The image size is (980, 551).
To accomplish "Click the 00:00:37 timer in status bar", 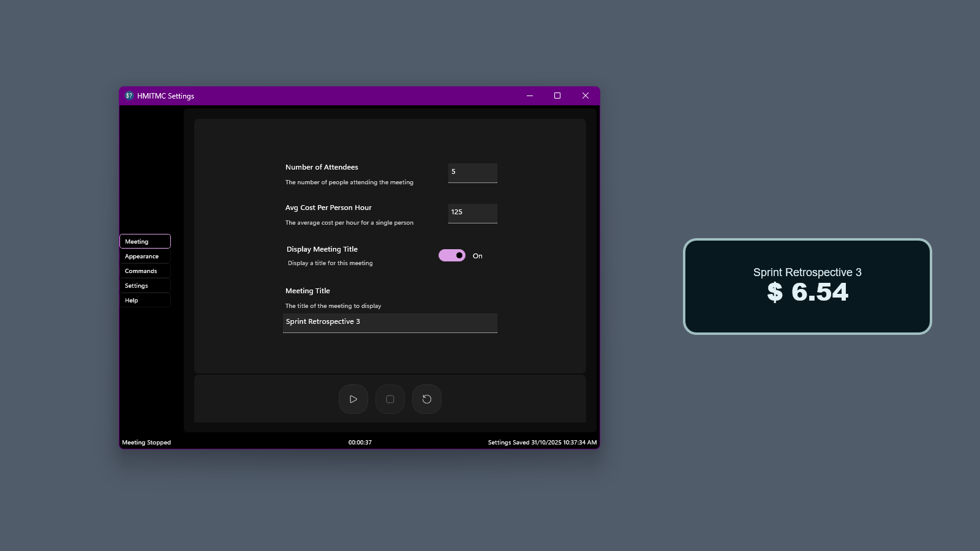I will (x=360, y=441).
